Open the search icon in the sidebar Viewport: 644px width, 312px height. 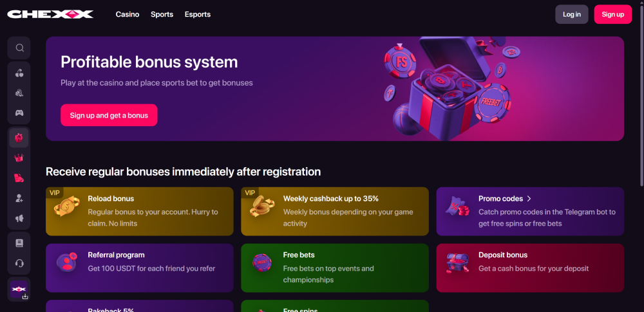19,48
